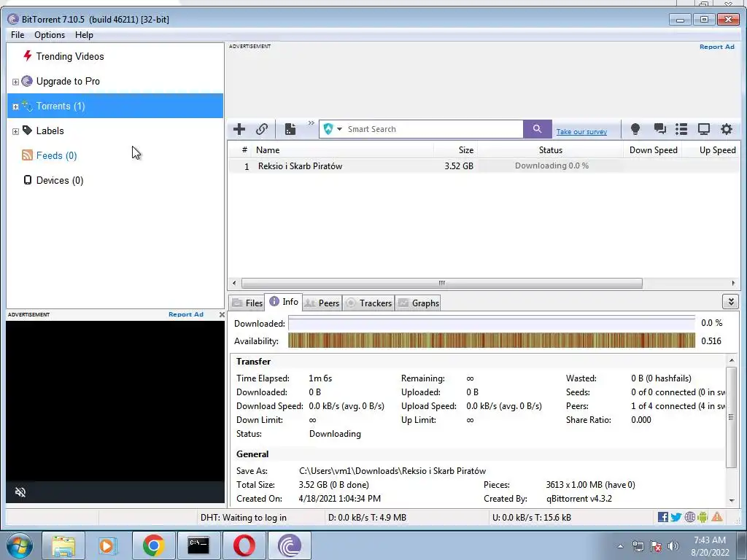Click the Create New Torrent file icon
The height and width of the screenshot is (560, 747).
(x=290, y=129)
